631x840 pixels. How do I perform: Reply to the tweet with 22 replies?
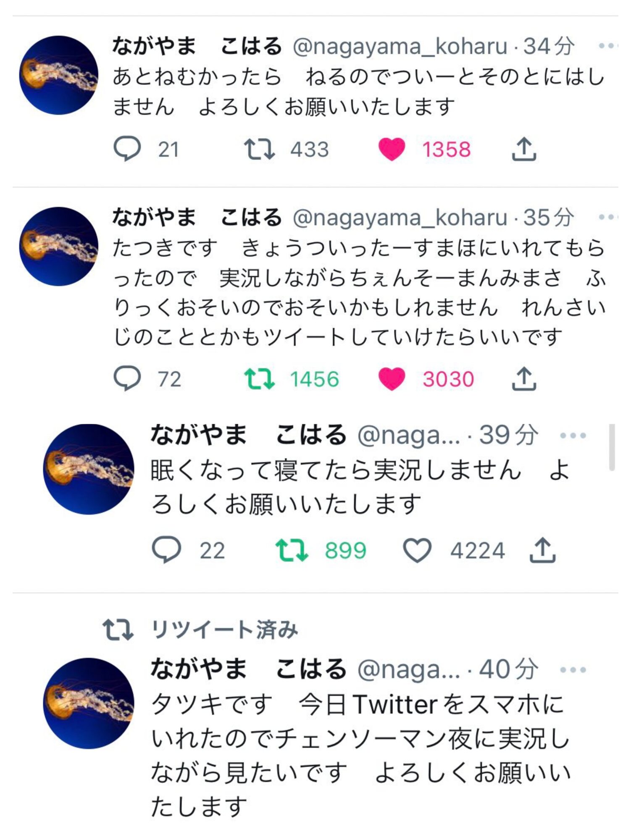coord(166,550)
